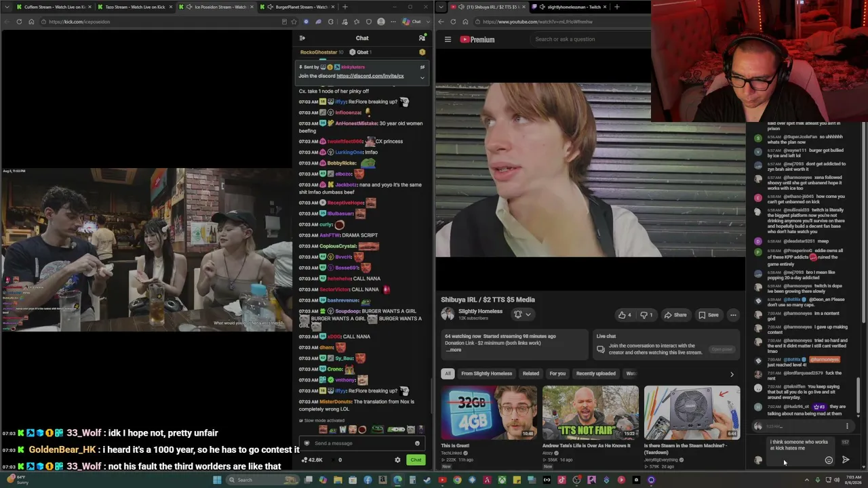
Task: Bookmark the Kick page with star icon
Action: pos(294,22)
